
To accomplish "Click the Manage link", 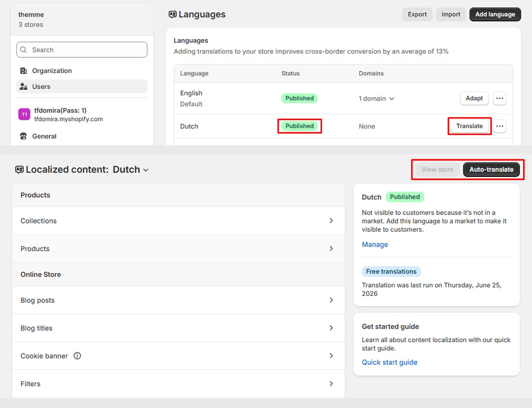I will (x=375, y=244).
